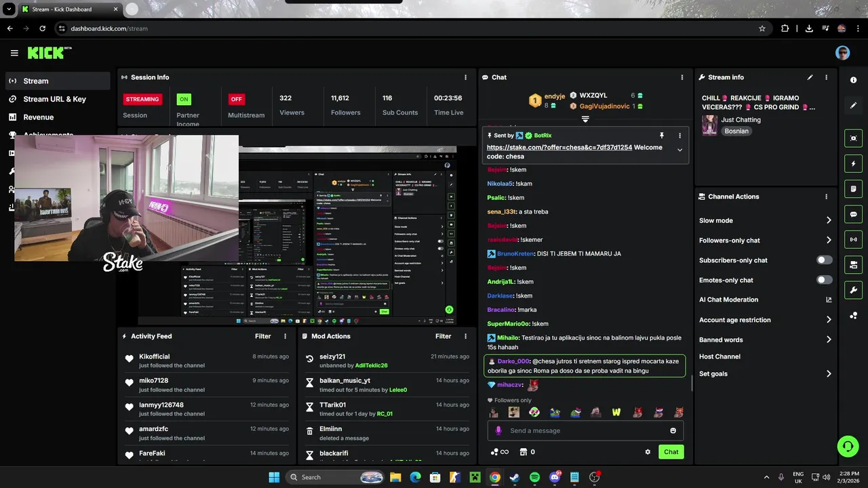
Task: Click the three-dots points icon in right rail
Action: tap(853, 315)
